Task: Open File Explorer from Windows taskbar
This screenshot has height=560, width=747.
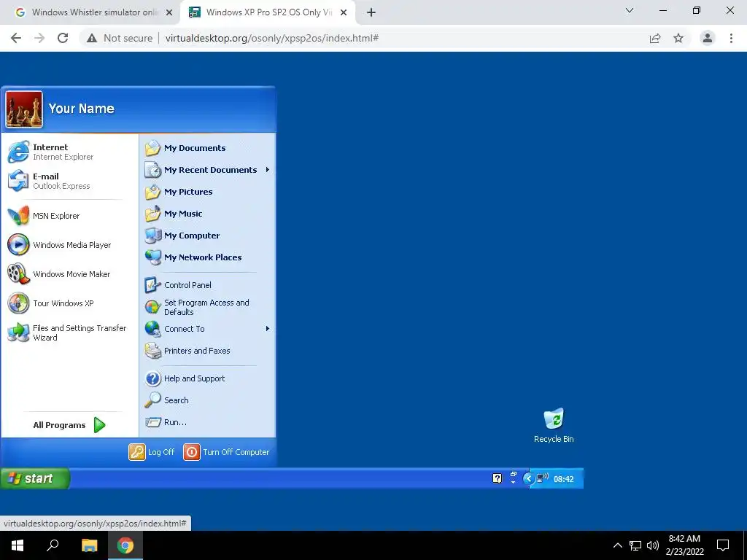Action: tap(89, 545)
